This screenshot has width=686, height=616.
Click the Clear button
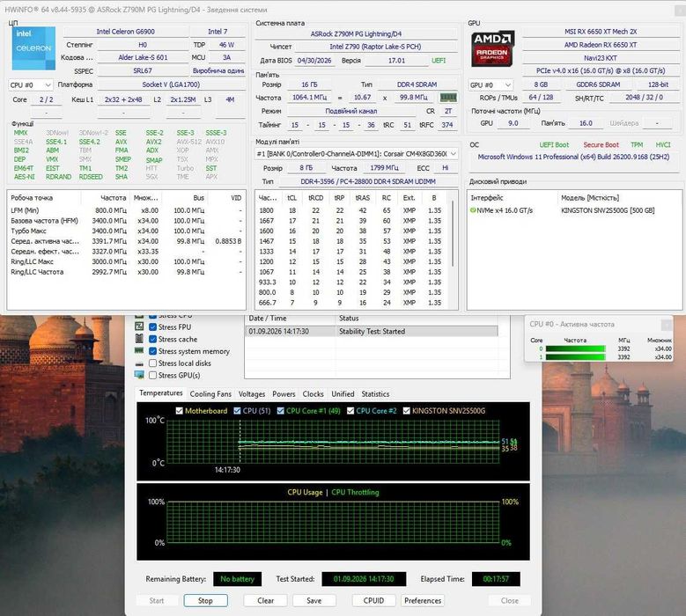[x=265, y=601]
